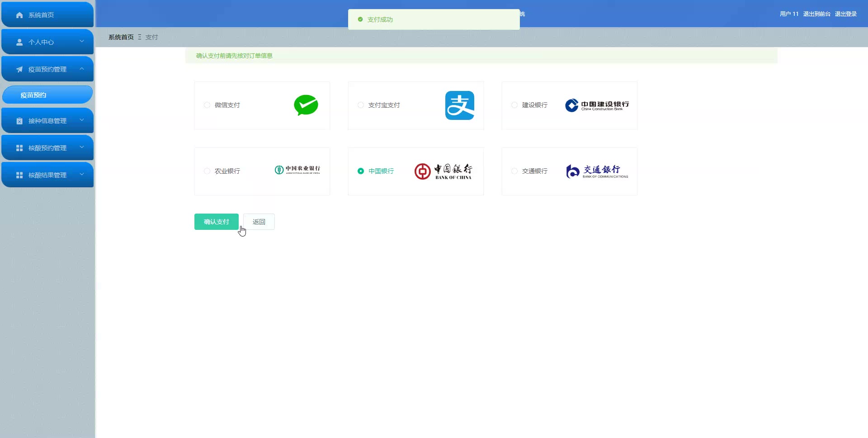Click the user icon beside 个人中心
868x438 pixels.
tap(19, 42)
